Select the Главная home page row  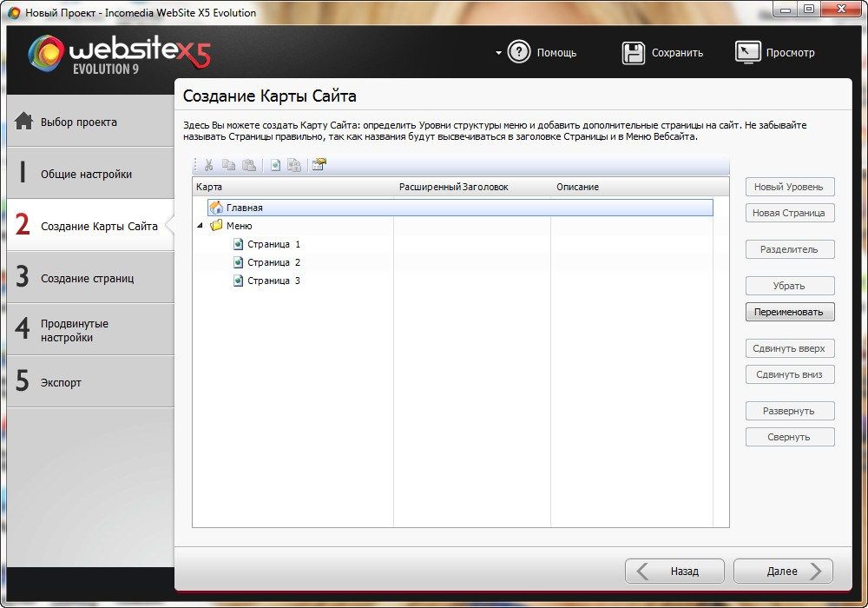click(x=245, y=208)
